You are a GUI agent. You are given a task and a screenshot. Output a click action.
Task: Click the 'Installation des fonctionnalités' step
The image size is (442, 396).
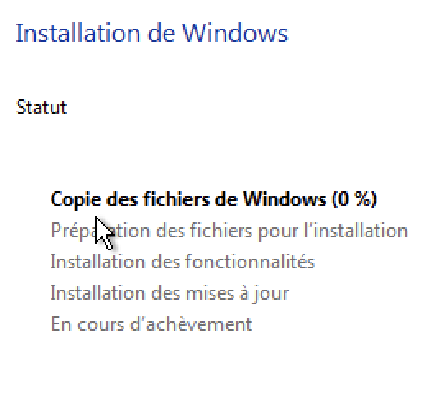pos(183,262)
